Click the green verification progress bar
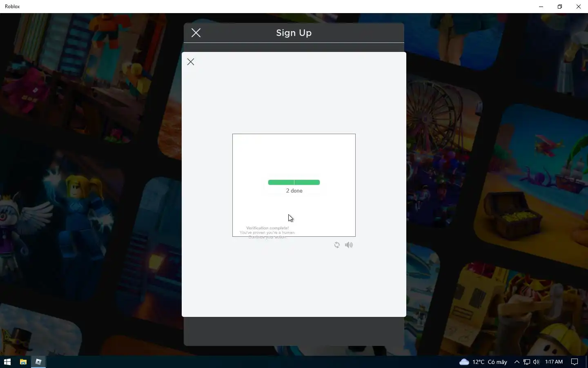The width and height of the screenshot is (588, 368). pos(294,182)
